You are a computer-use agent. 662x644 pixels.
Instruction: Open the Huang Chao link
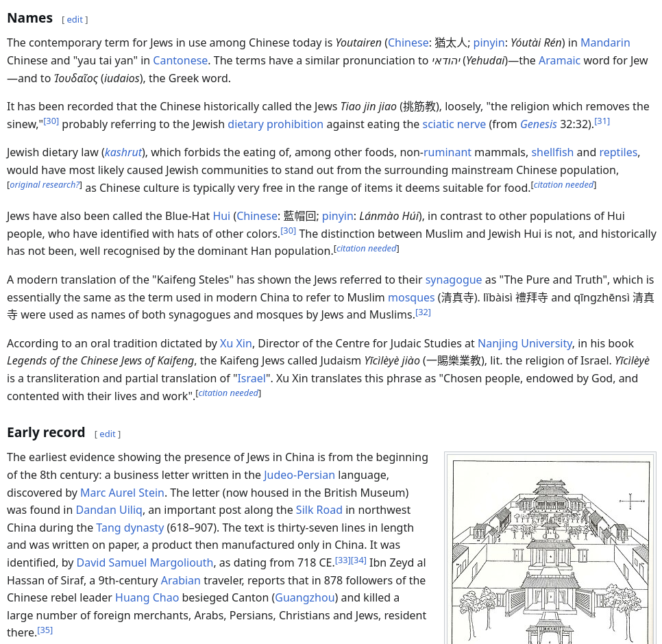pos(147,598)
